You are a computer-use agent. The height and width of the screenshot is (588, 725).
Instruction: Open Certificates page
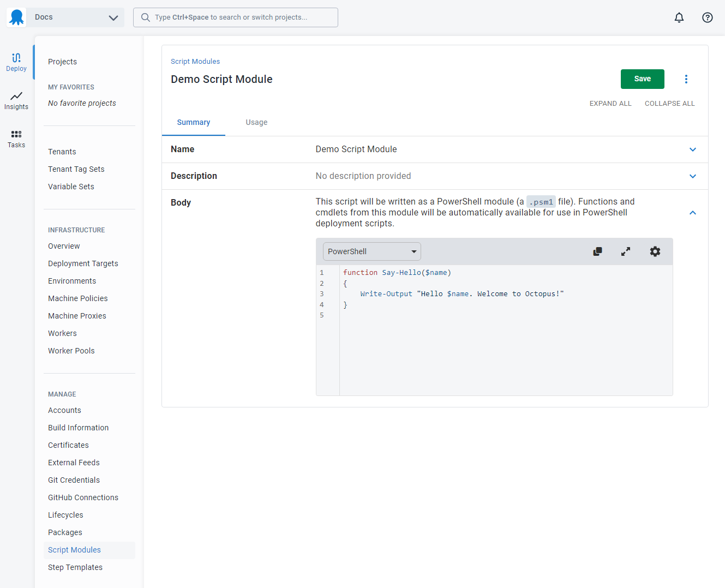pyautogui.click(x=68, y=445)
